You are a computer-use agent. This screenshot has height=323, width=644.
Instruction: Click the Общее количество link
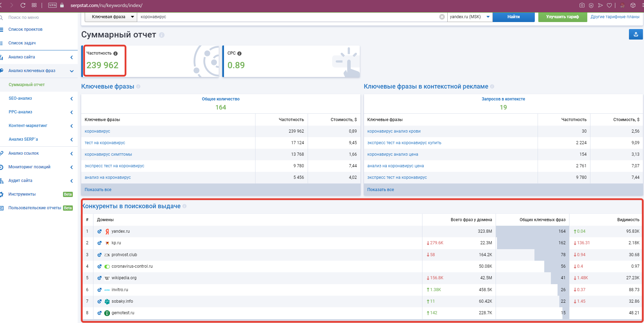[x=220, y=99]
